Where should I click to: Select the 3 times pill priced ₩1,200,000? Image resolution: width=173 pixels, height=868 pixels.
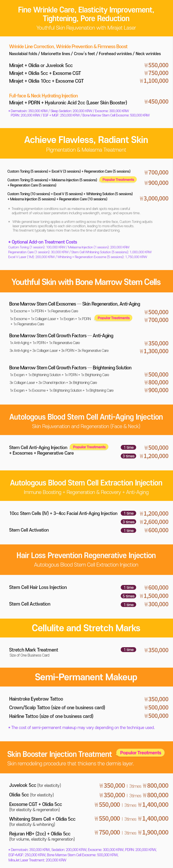tap(129, 456)
